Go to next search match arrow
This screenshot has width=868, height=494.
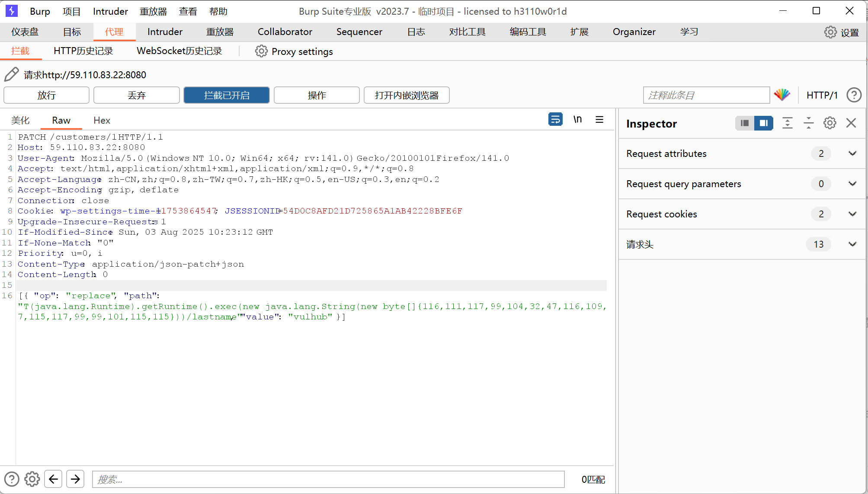pos(75,479)
